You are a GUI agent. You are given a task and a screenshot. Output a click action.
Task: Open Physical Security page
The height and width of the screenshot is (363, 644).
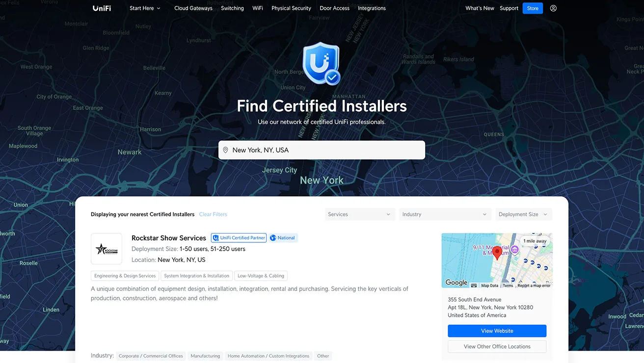coord(291,8)
